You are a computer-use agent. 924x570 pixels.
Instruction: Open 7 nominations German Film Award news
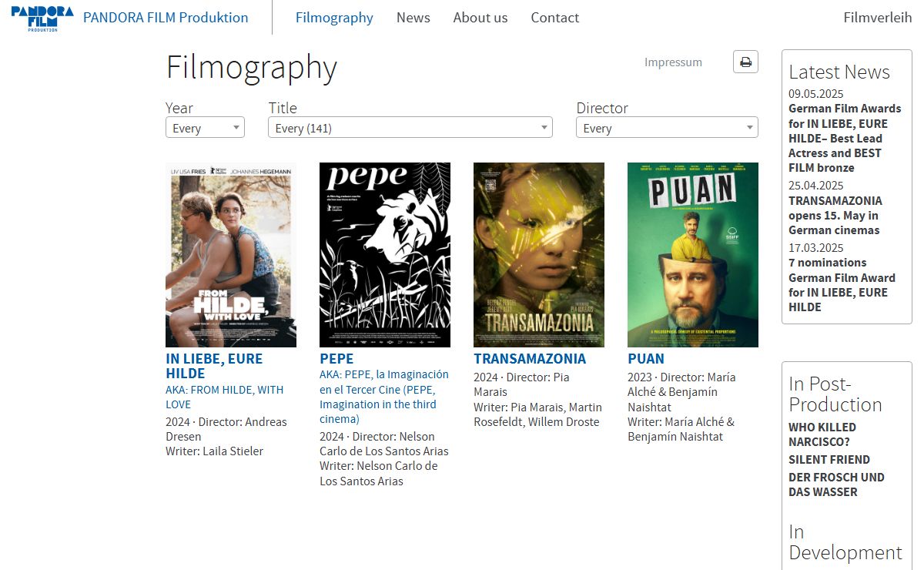[842, 285]
